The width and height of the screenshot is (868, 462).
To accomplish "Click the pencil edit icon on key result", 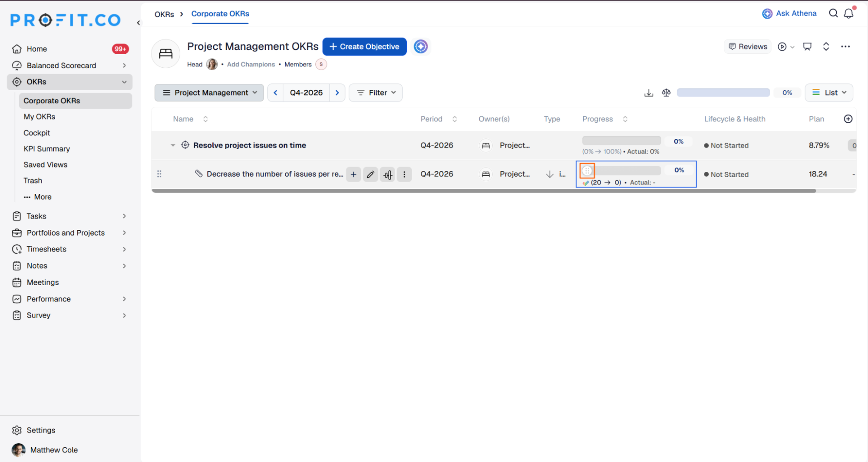I will [370, 174].
